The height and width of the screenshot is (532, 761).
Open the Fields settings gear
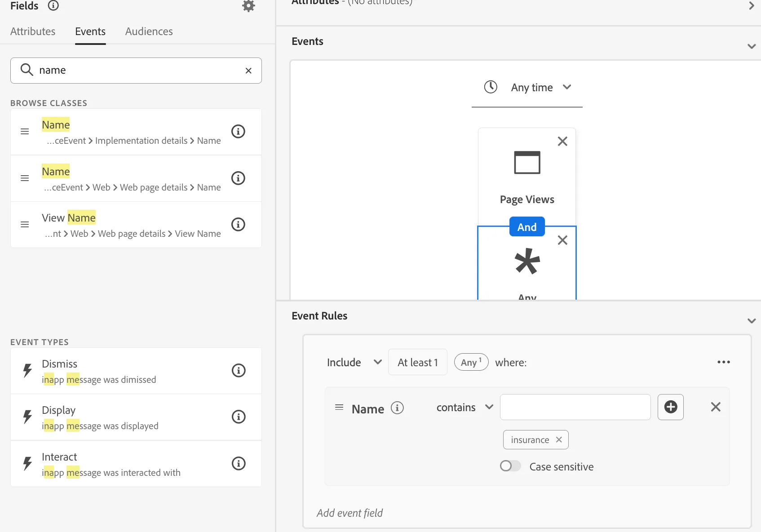(248, 6)
